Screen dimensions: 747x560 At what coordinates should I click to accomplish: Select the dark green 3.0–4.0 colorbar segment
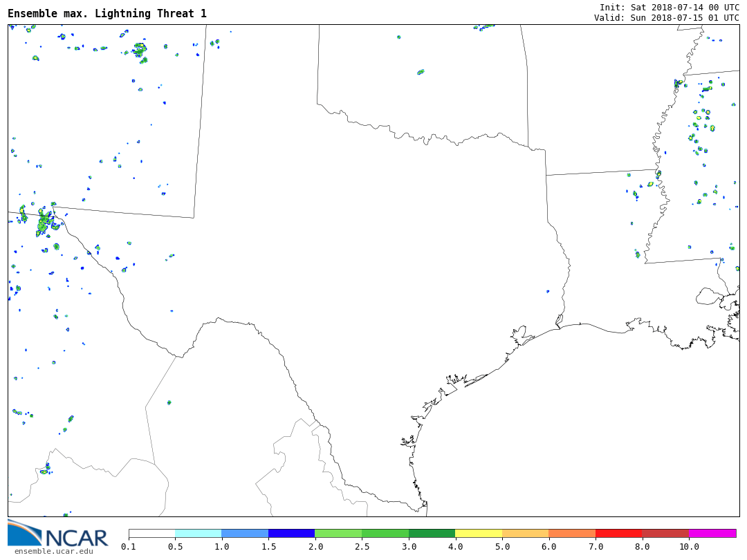point(432,534)
